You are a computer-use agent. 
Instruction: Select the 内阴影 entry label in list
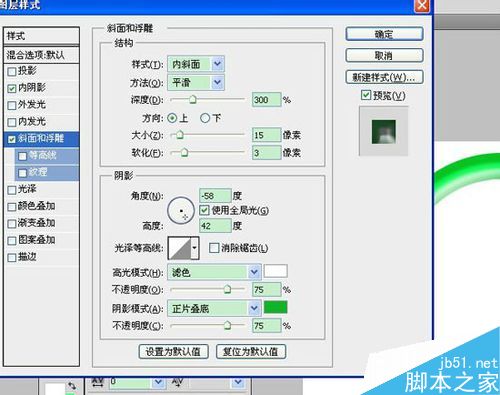pos(32,88)
